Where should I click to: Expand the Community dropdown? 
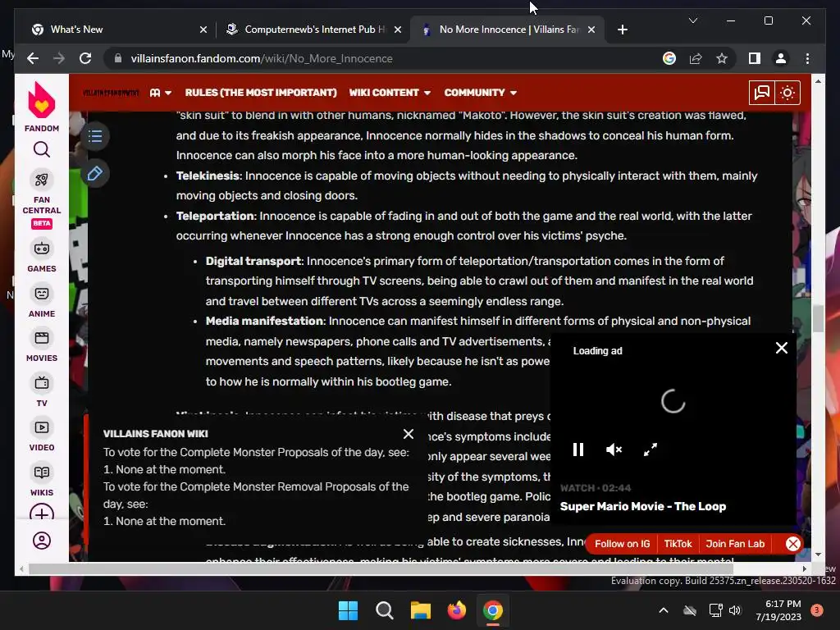tap(481, 93)
